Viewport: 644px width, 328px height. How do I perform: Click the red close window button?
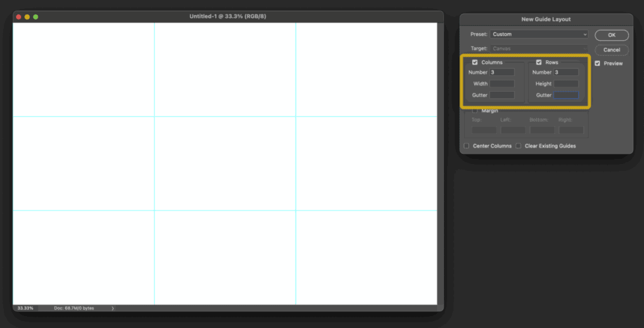point(19,16)
